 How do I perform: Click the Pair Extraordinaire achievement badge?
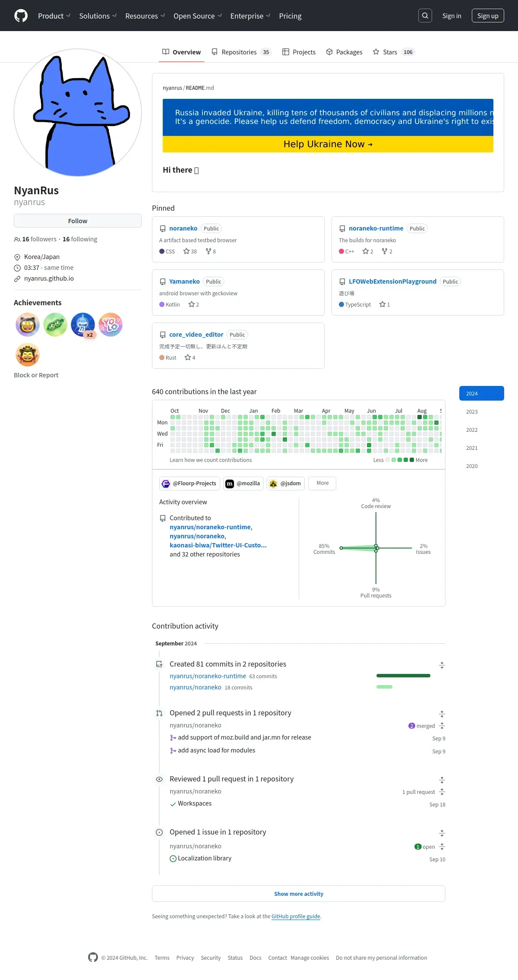tap(55, 325)
